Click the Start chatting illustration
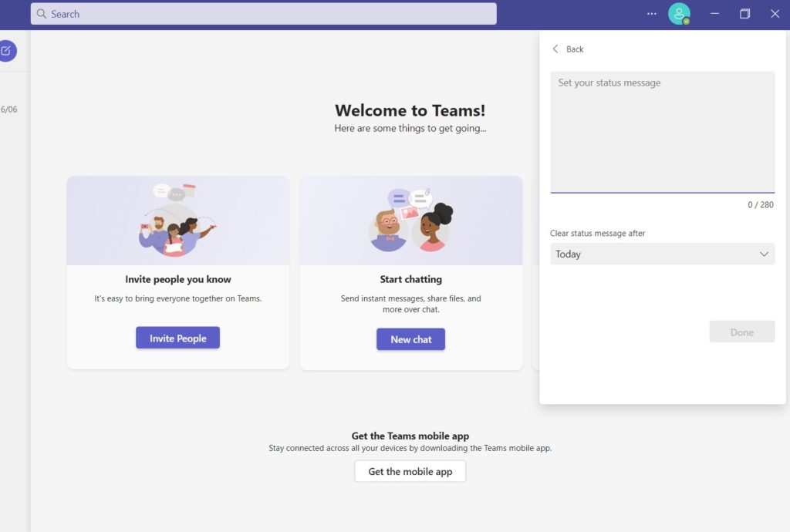Viewport: 790px width, 532px height. pos(410,221)
